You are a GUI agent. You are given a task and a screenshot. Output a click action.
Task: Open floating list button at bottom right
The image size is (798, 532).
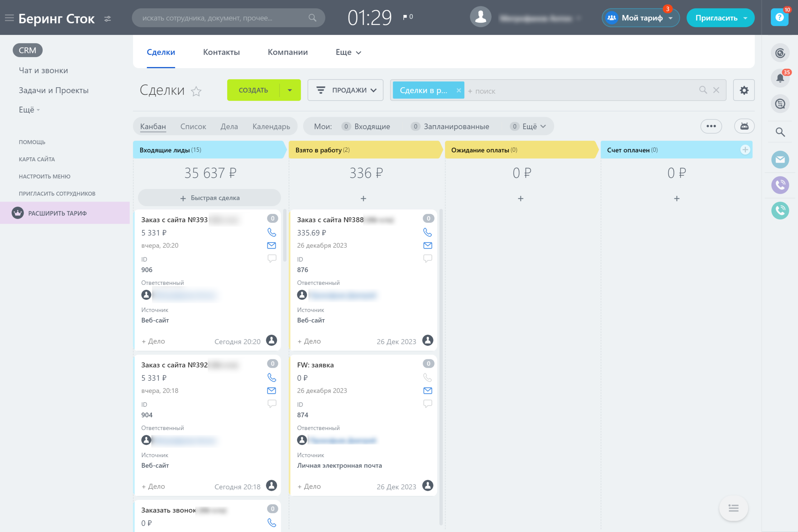[733, 508]
